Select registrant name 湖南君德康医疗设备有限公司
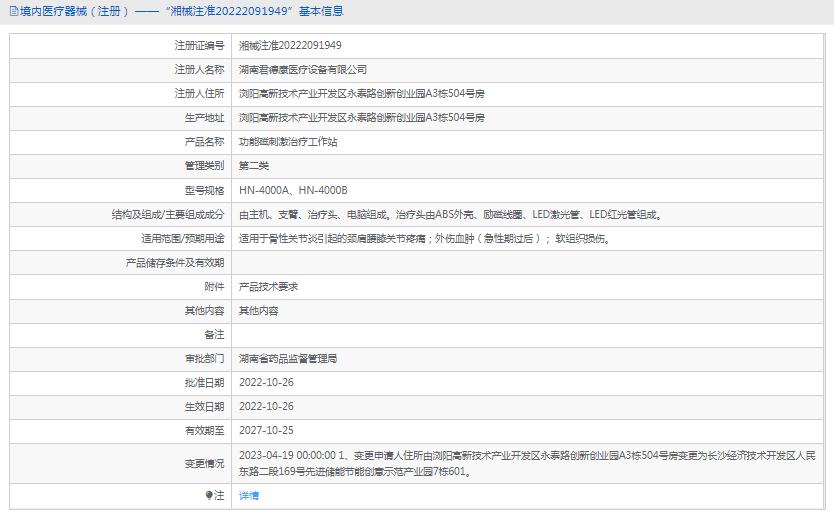 pos(303,70)
